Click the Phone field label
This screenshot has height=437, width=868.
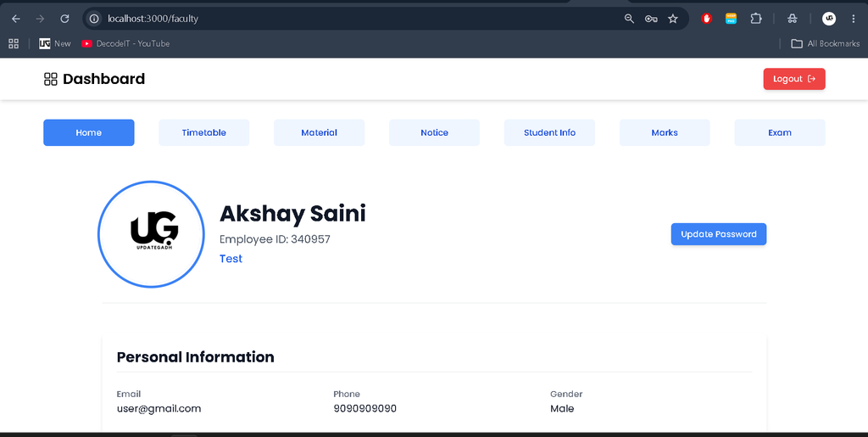[x=347, y=395]
